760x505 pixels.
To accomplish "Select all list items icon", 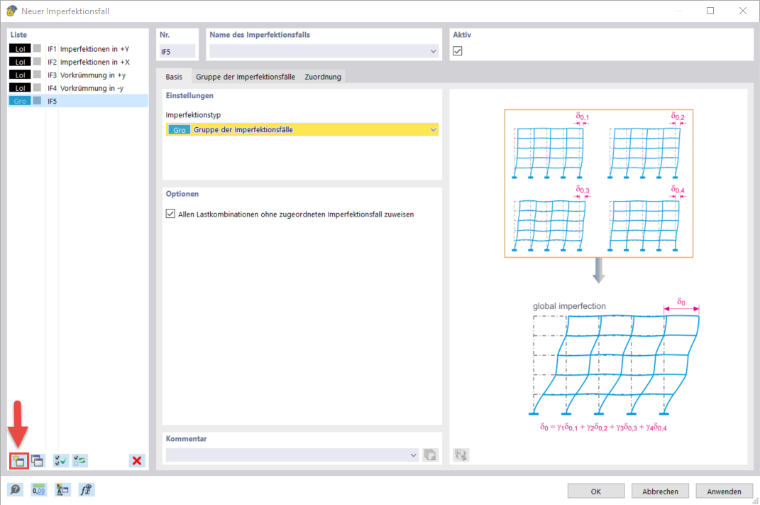I will point(61,460).
